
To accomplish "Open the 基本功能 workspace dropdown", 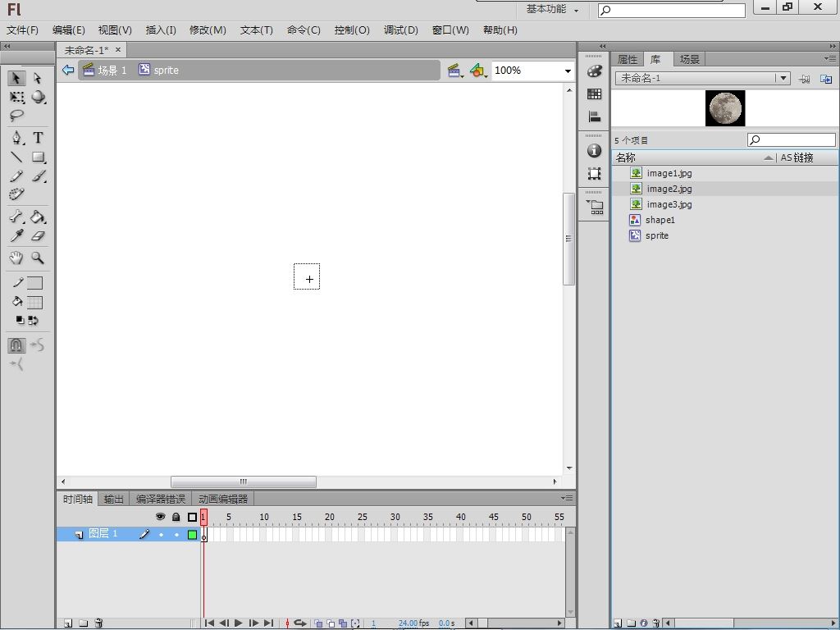I will 552,9.
